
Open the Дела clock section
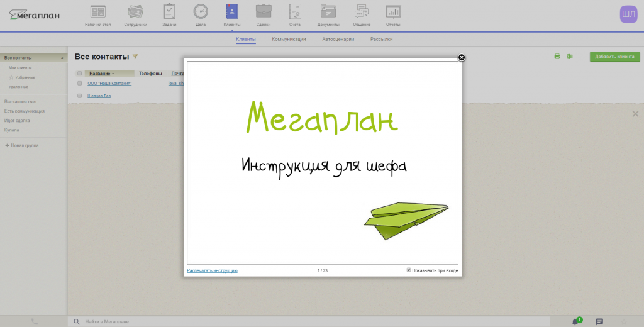coord(201,16)
